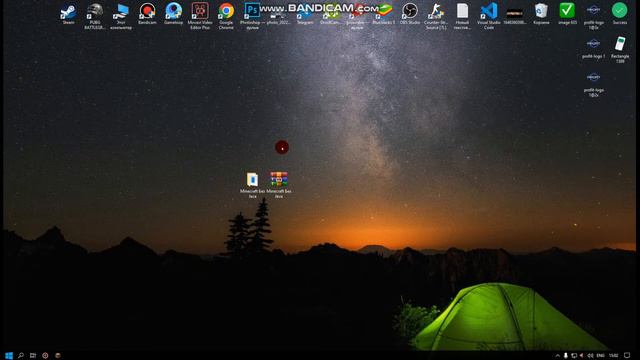Select the Google Chrome desktop icon
This screenshot has height=360, width=640.
click(226, 16)
